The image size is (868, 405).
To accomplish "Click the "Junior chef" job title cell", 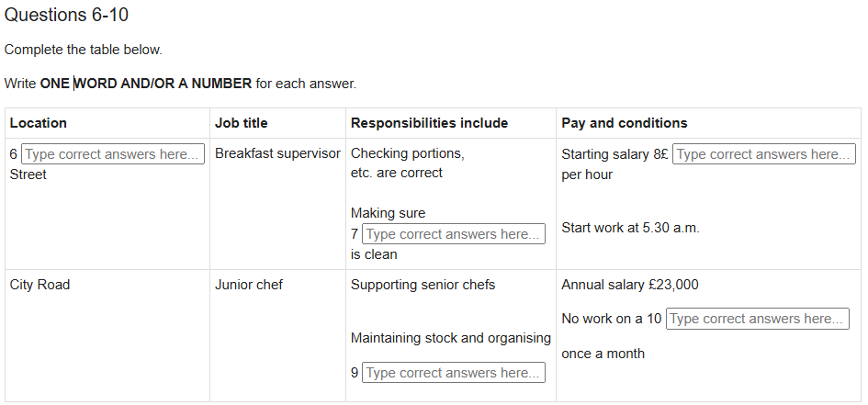I will point(249,285).
